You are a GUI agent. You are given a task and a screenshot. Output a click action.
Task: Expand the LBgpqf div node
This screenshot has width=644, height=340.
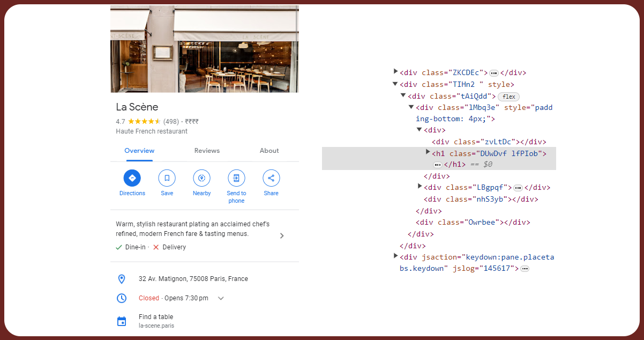point(420,186)
